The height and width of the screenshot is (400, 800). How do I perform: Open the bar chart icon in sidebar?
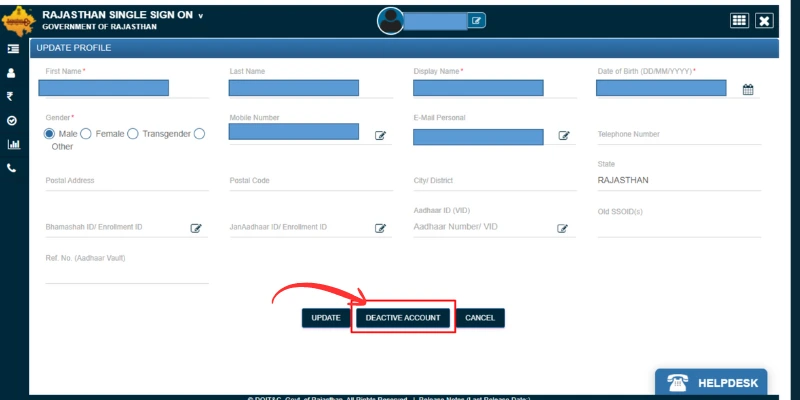tap(12, 144)
